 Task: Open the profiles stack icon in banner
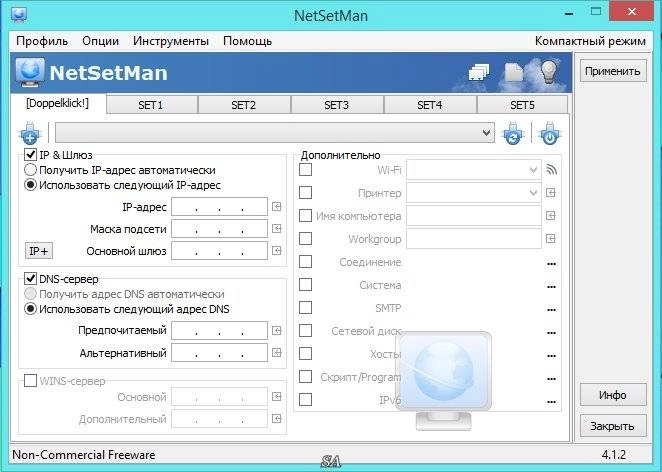[x=479, y=73]
